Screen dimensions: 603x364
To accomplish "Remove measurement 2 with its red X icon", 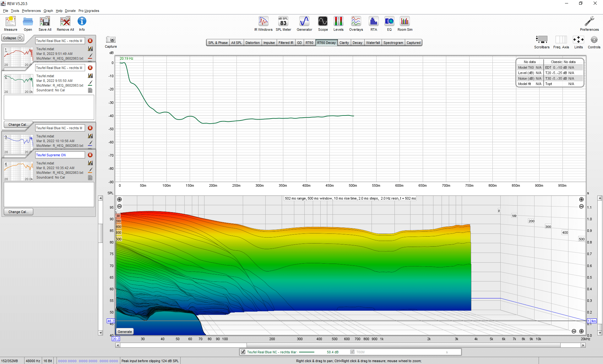I will [x=90, y=68].
